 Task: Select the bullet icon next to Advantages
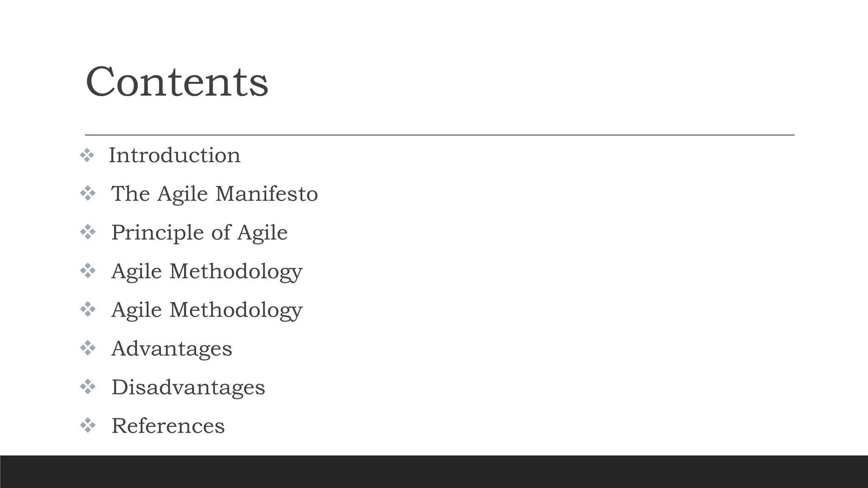(x=88, y=348)
